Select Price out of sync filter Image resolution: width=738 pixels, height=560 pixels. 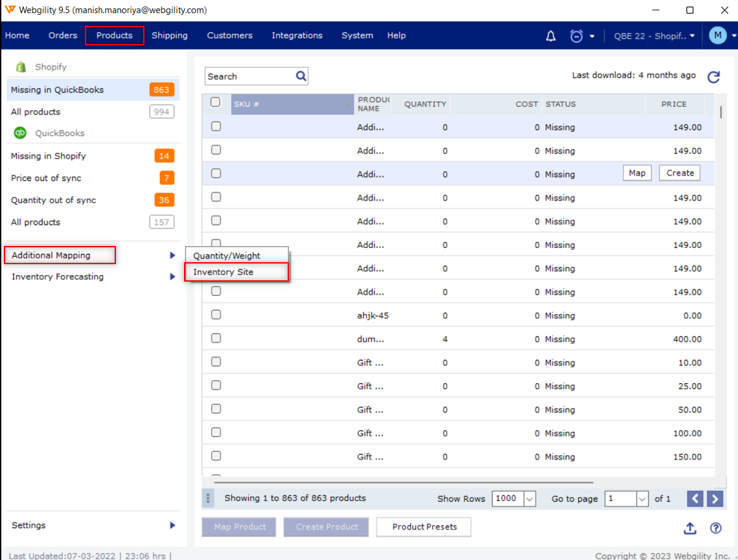coord(93,178)
